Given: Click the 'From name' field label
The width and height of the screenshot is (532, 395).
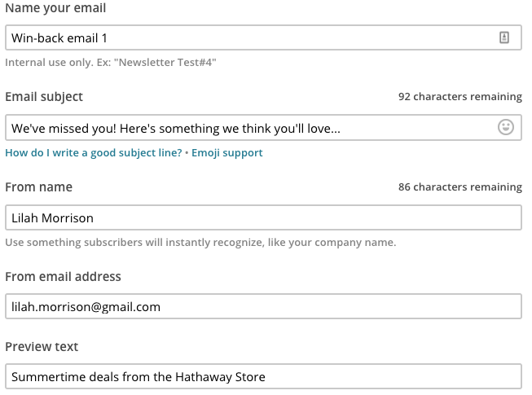Looking at the screenshot, I should pos(38,187).
